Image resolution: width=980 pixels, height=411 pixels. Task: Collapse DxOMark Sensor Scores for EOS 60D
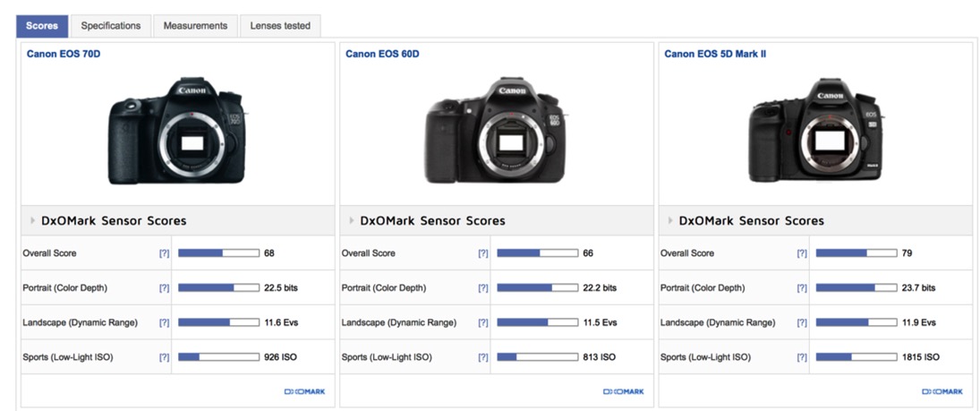[x=351, y=221]
